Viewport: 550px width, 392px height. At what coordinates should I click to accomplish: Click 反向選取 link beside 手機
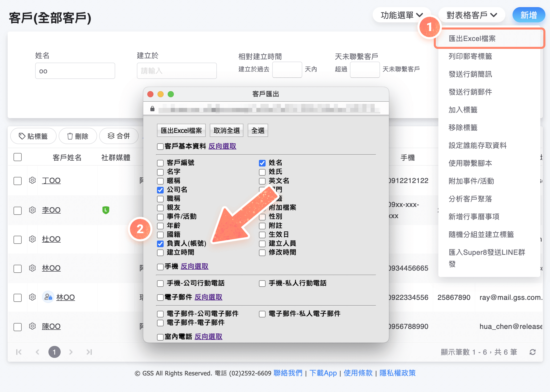click(x=194, y=266)
